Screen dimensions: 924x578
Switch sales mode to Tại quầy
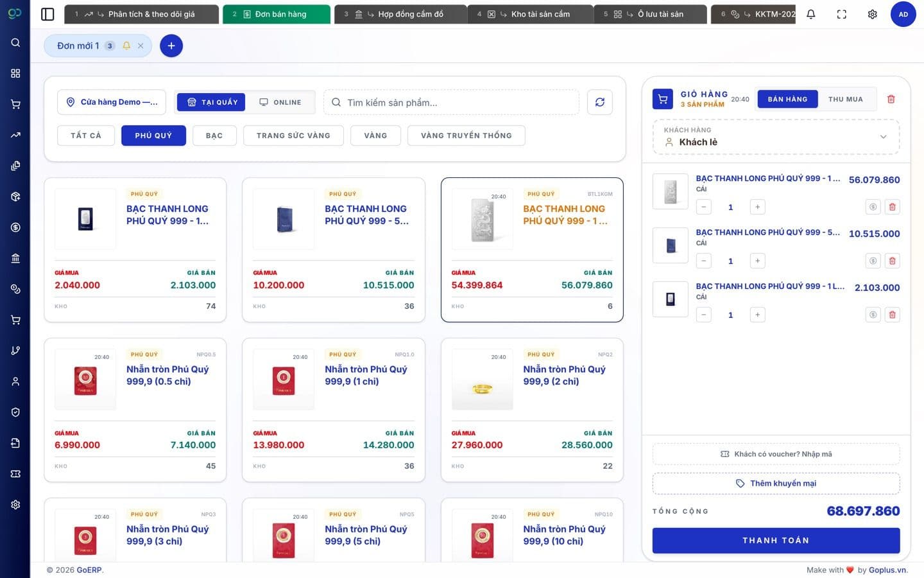pyautogui.click(x=211, y=102)
